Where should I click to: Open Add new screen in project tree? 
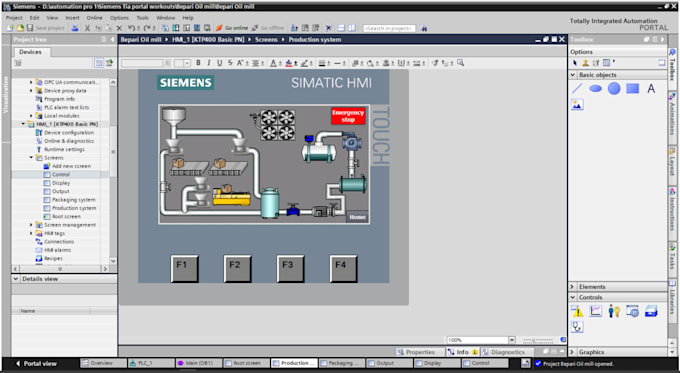click(67, 166)
